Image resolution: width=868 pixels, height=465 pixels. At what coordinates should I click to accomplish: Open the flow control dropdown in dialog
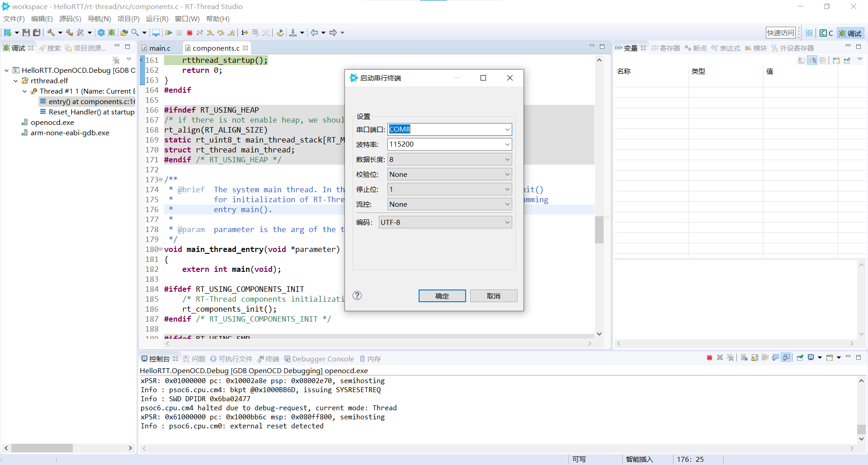[450, 204]
